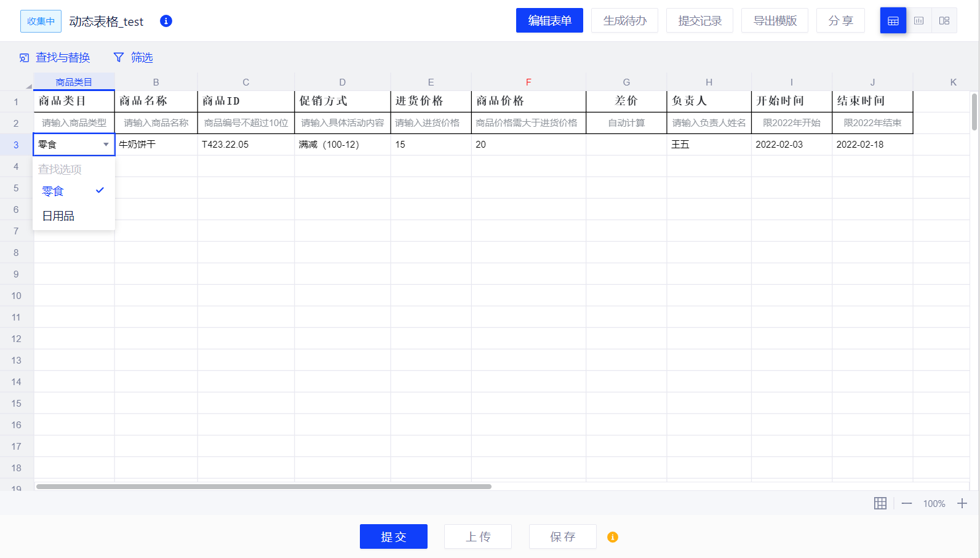
Task: Switch to the table view icon
Action: point(893,21)
